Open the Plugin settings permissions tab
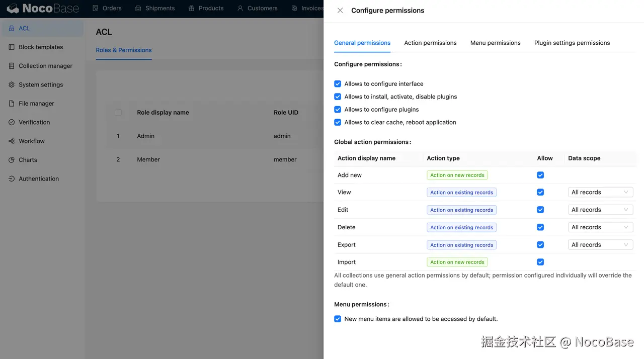644x359 pixels. pyautogui.click(x=572, y=43)
